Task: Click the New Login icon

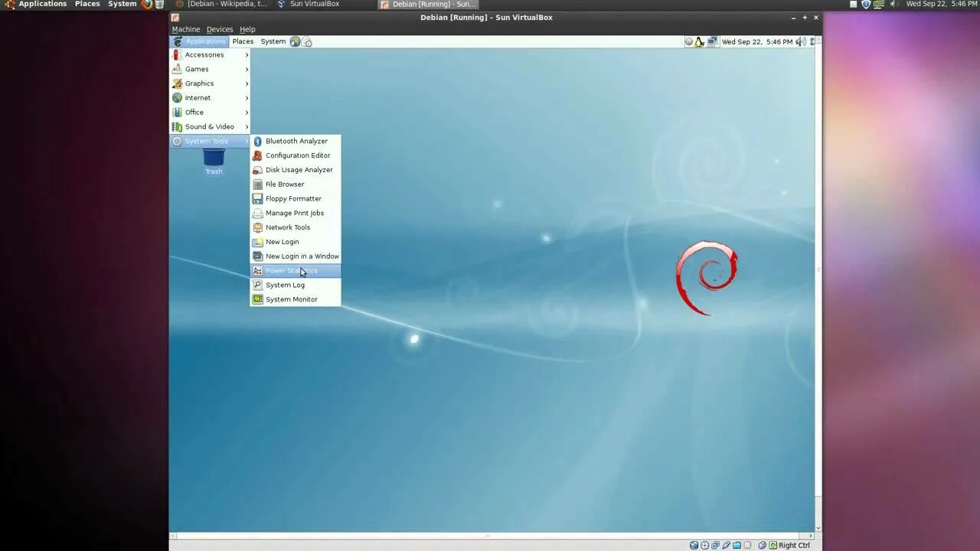Action: [x=258, y=242]
